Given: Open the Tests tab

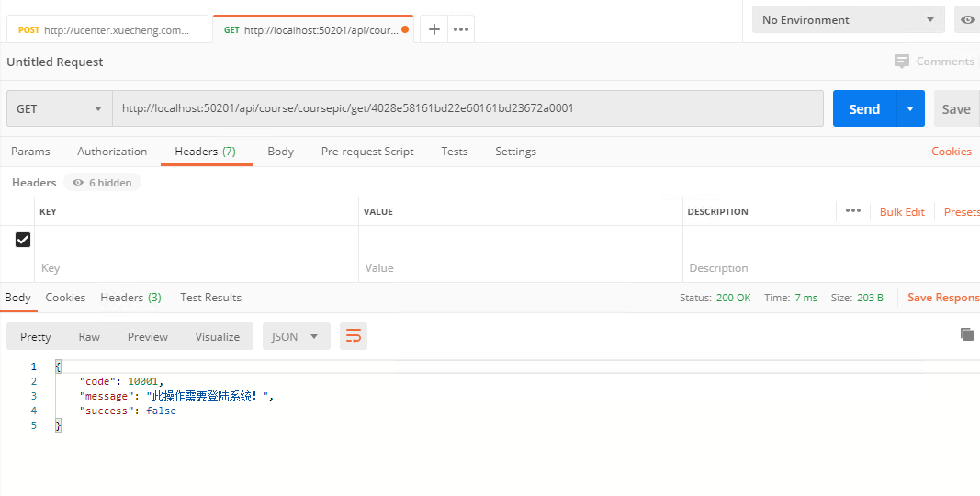Looking at the screenshot, I should pos(455,152).
